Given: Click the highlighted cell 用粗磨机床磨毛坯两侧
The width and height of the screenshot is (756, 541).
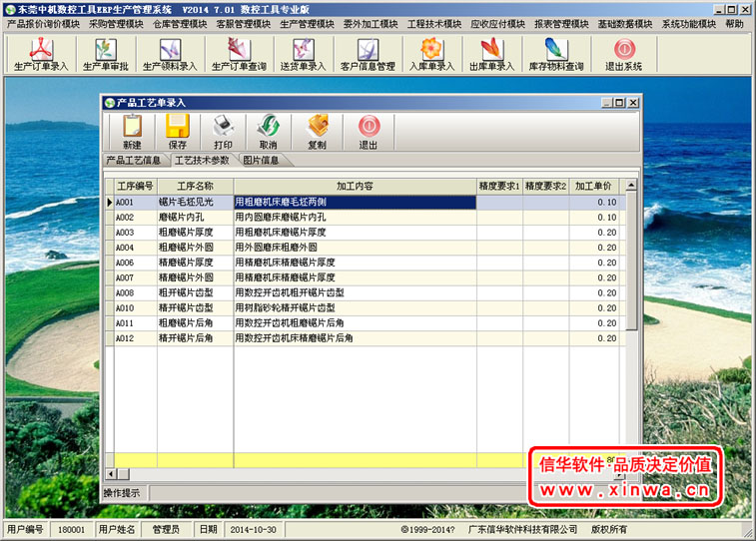Looking at the screenshot, I should click(x=355, y=203).
